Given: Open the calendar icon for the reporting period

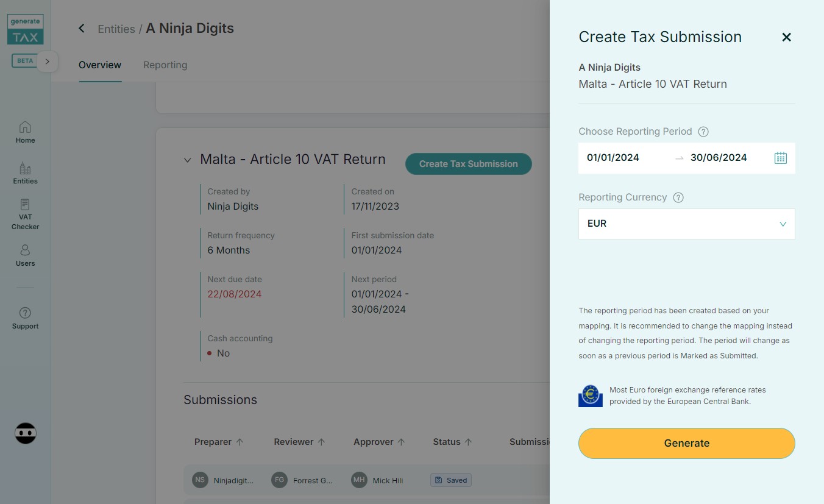Looking at the screenshot, I should (x=780, y=158).
